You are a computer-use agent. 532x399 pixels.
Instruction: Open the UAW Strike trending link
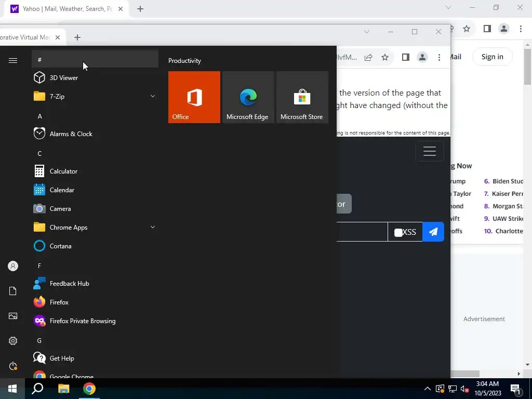tap(508, 219)
